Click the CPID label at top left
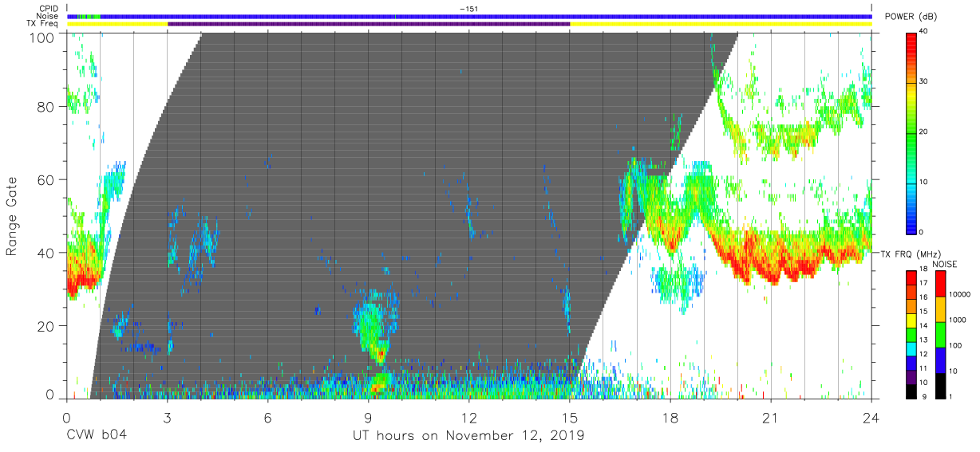Viewport: 980px width, 452px height. (48, 9)
